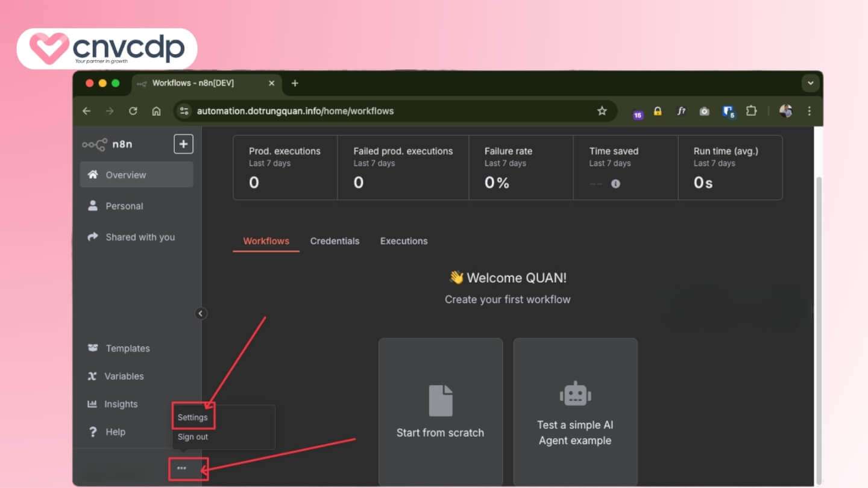Select Settings in the popup menu

click(193, 417)
